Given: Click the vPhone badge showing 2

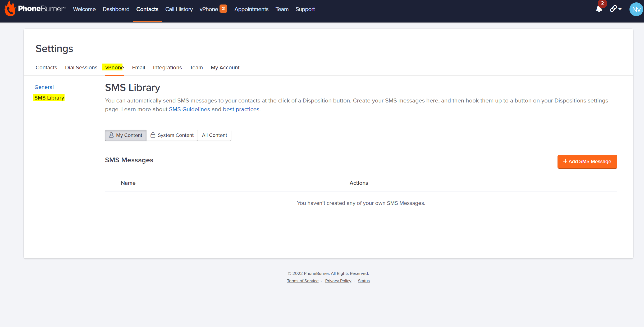Looking at the screenshot, I should pyautogui.click(x=223, y=9).
